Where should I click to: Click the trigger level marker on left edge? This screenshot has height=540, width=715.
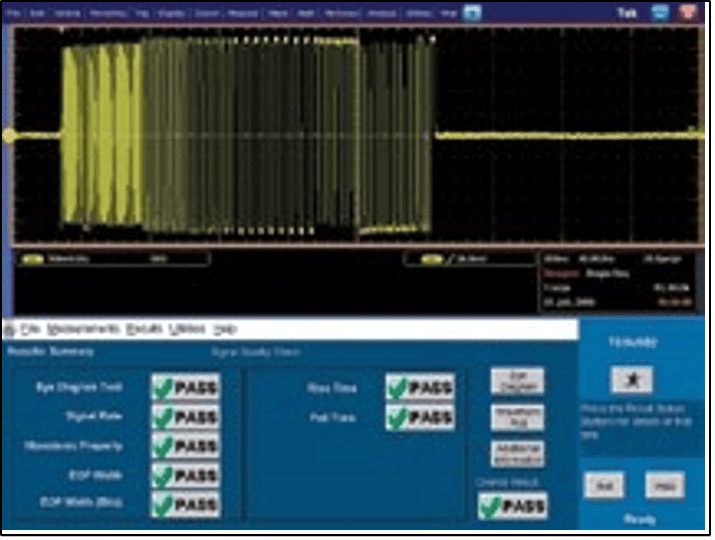(10, 135)
